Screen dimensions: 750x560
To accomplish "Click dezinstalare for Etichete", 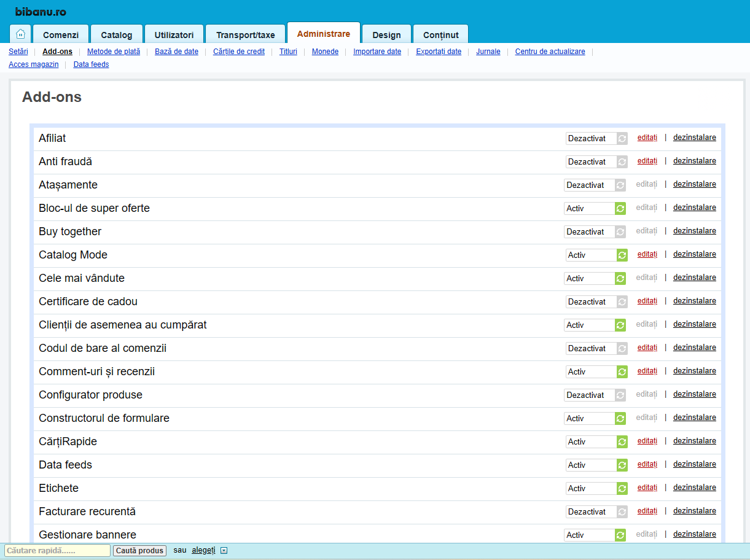I will 695,488.
